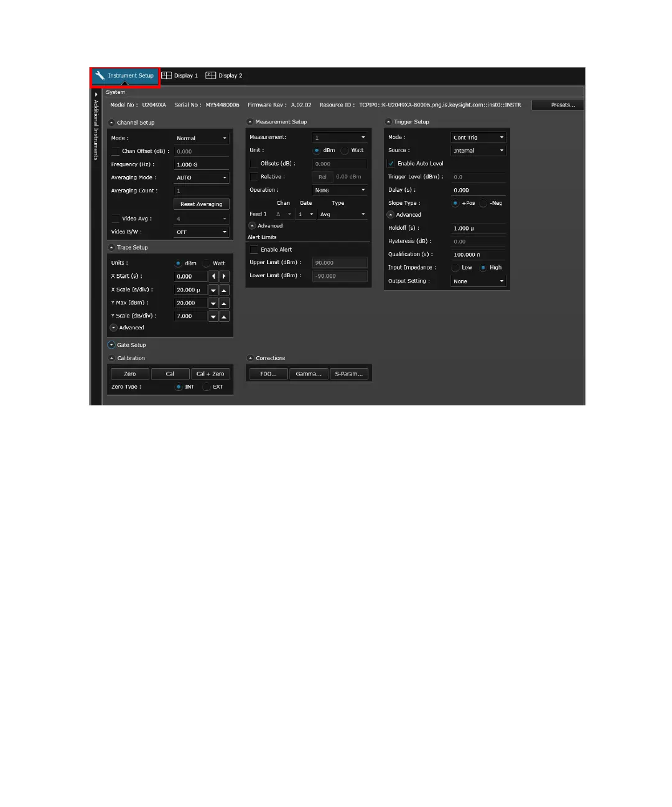Open the Output Setting dropdown
Viewport: 672px width, 807px height.
478,281
